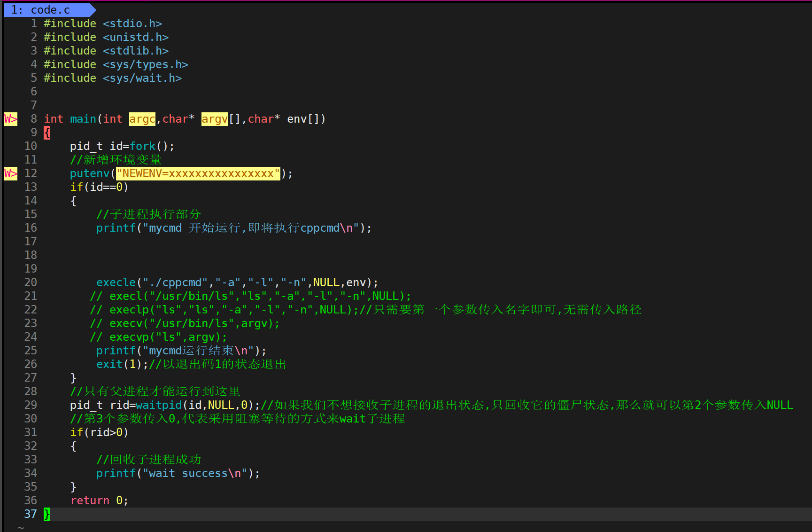Click the closing brace on line 27
Viewport: 812px width, 532px height.
(73, 378)
